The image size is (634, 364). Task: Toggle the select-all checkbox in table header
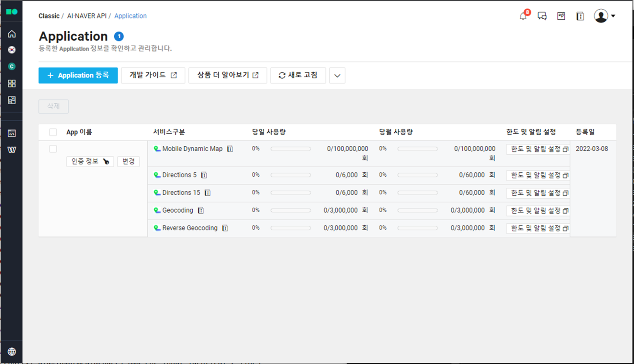[53, 132]
